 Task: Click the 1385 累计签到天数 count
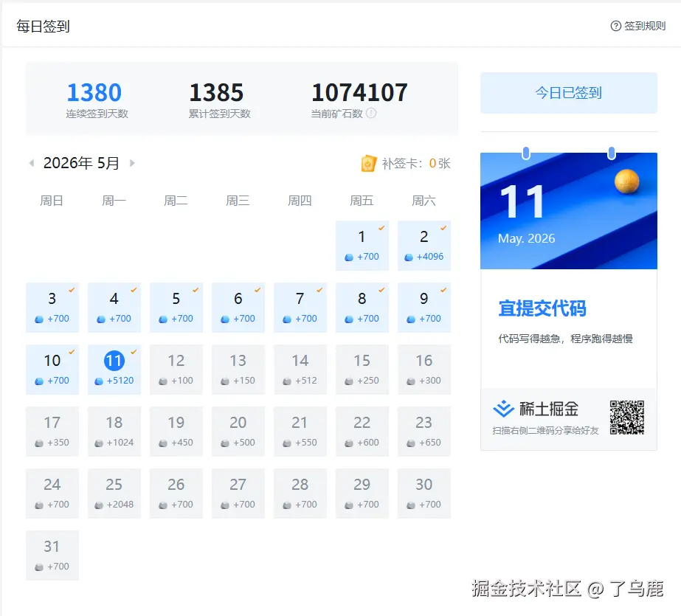tap(216, 92)
